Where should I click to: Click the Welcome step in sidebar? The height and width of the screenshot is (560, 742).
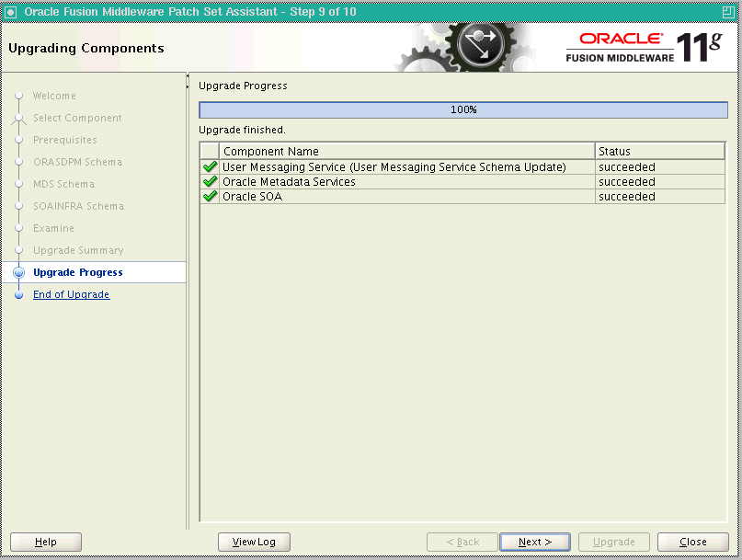pos(54,96)
